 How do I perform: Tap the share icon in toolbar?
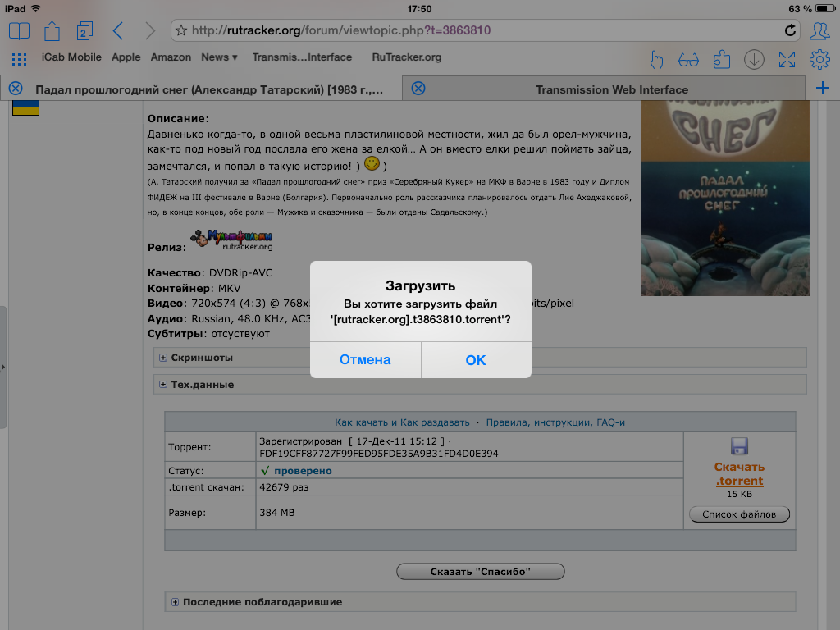click(x=52, y=30)
